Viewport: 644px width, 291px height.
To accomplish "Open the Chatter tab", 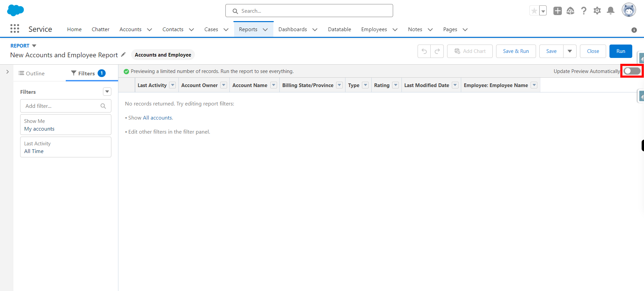I will point(100,29).
